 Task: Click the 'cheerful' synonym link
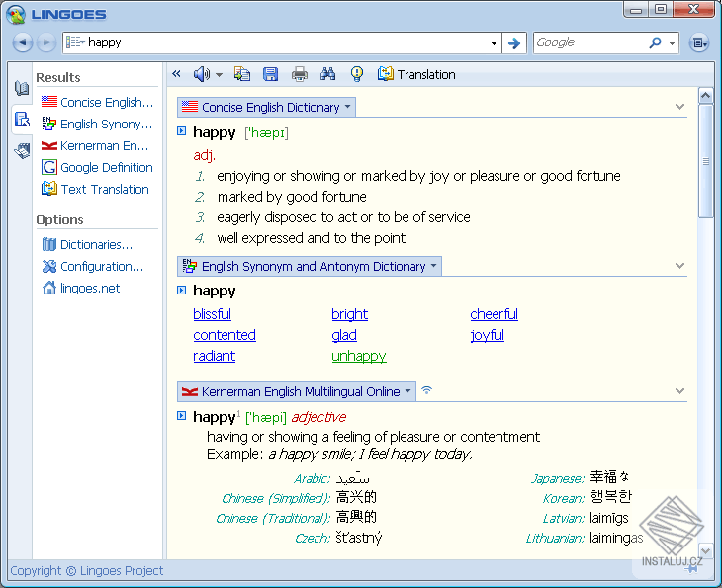[494, 314]
